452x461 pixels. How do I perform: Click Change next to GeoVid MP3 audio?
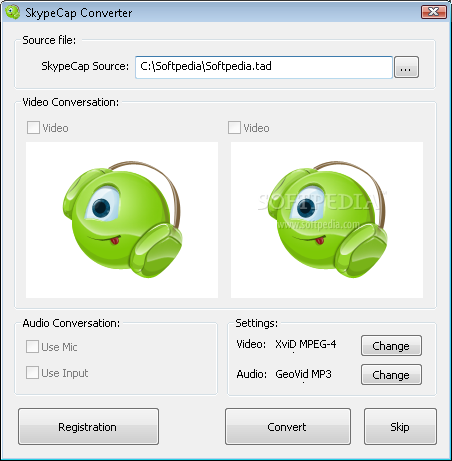(x=391, y=375)
